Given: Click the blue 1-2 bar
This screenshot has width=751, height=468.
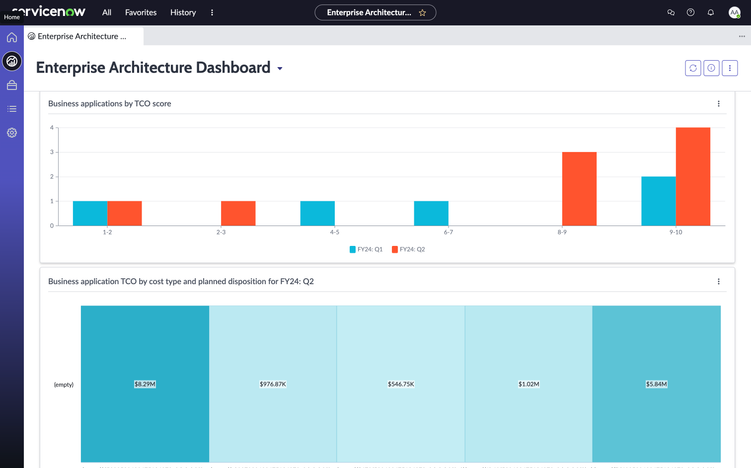Looking at the screenshot, I should pyautogui.click(x=90, y=213).
